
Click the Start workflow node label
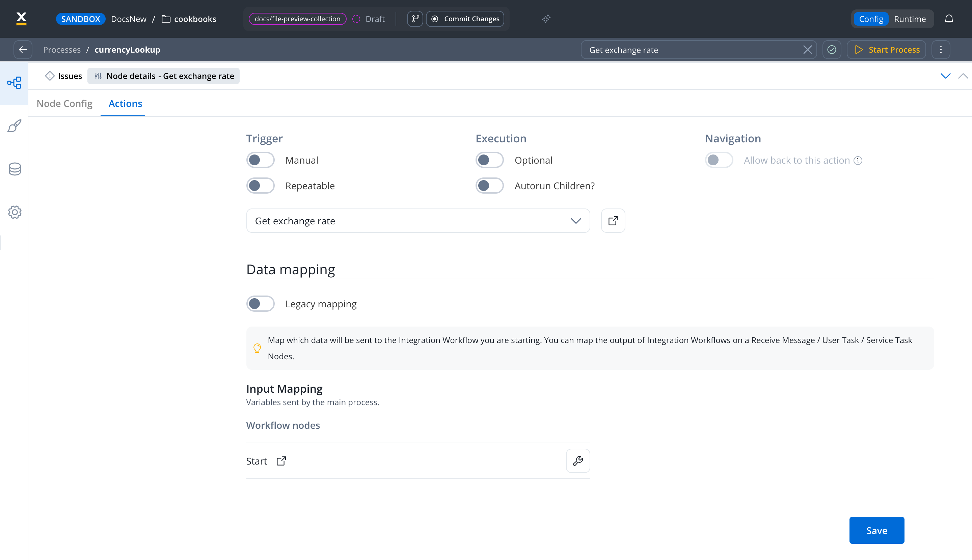pos(256,461)
